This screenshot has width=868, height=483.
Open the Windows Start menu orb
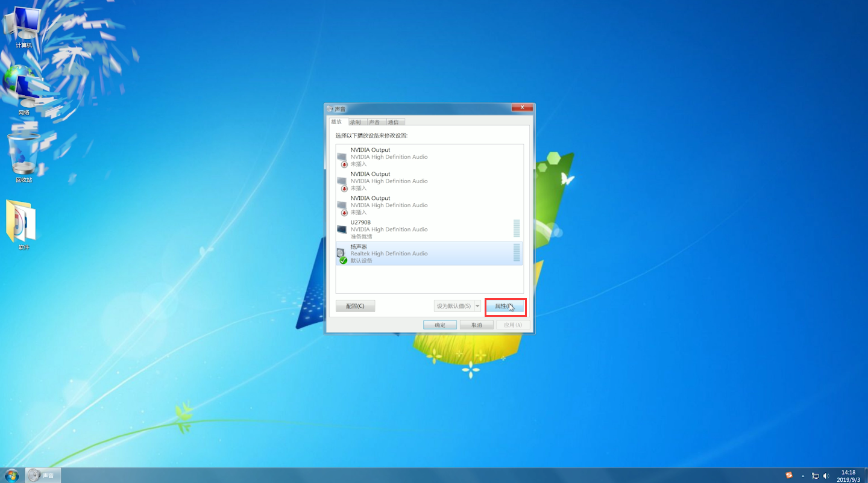(x=11, y=475)
